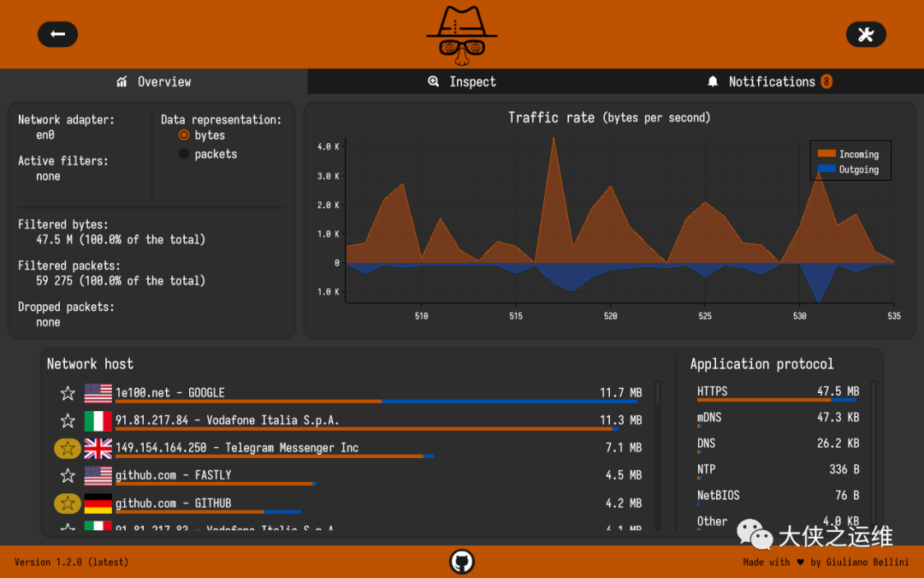Click the Network host heading
This screenshot has height=578, width=924.
90,364
